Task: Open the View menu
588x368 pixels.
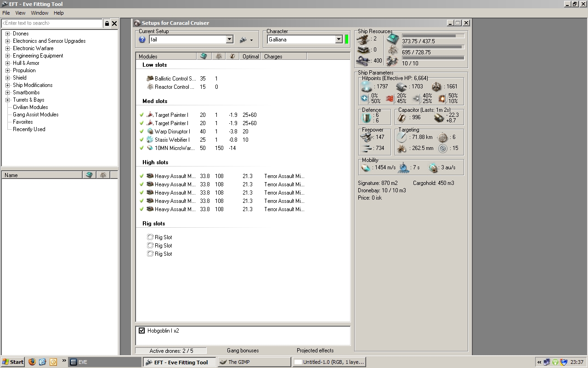Action: [20, 13]
